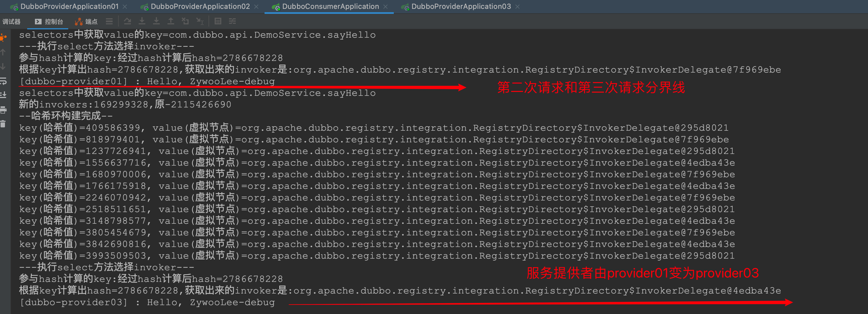Click the line ending with InvokerDelegate@4edba43e invoker result

(x=400, y=290)
